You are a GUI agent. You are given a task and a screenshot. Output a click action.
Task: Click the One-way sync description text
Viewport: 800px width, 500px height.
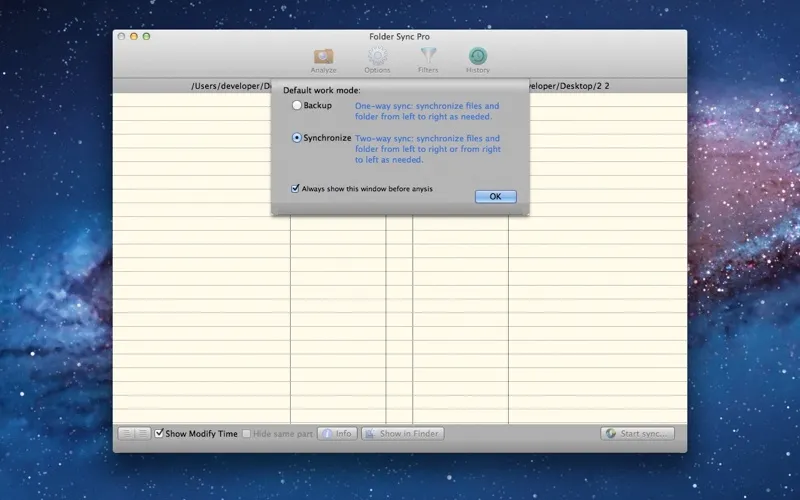click(427, 111)
